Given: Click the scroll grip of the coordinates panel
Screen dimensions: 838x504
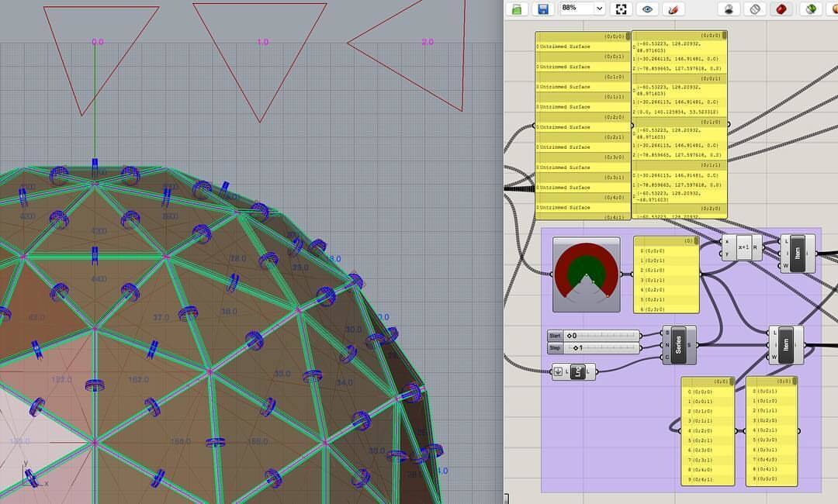Looking at the screenshot, I should [x=725, y=35].
